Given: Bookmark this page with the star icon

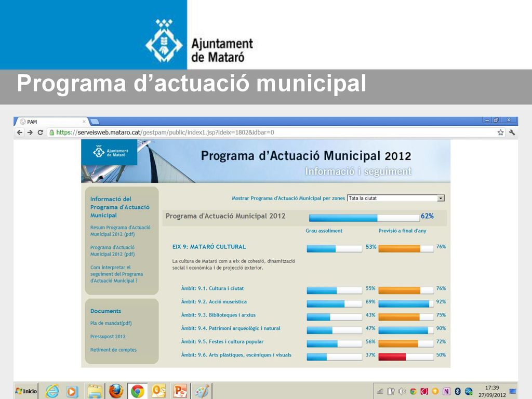Looking at the screenshot, I should [500, 132].
